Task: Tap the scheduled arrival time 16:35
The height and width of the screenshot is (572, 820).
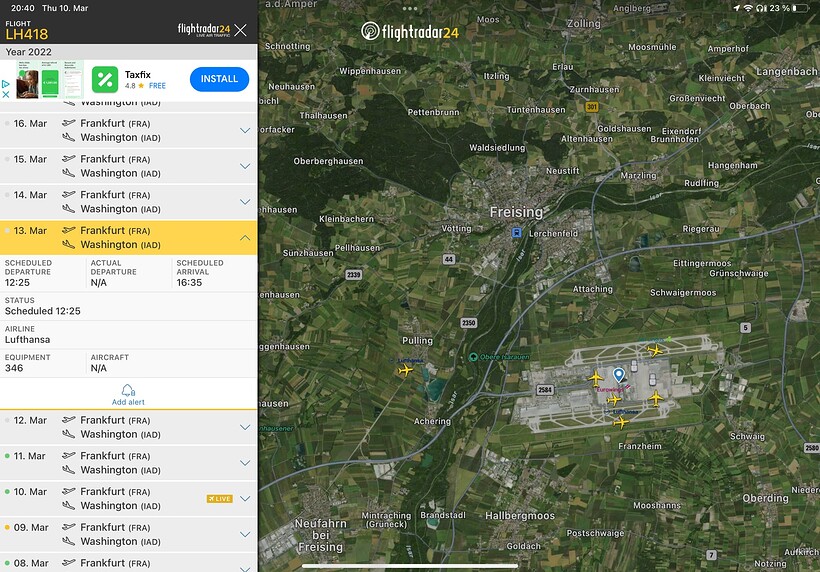Action: coord(189,283)
